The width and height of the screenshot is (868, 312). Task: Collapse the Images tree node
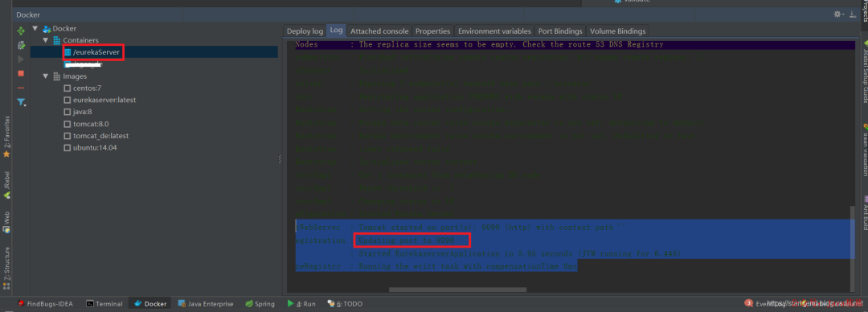click(45, 76)
